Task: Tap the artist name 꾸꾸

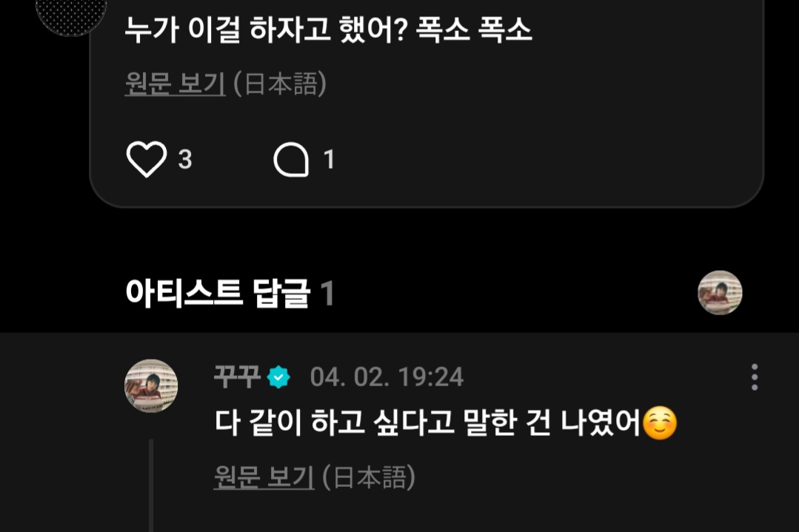Action: [237, 377]
